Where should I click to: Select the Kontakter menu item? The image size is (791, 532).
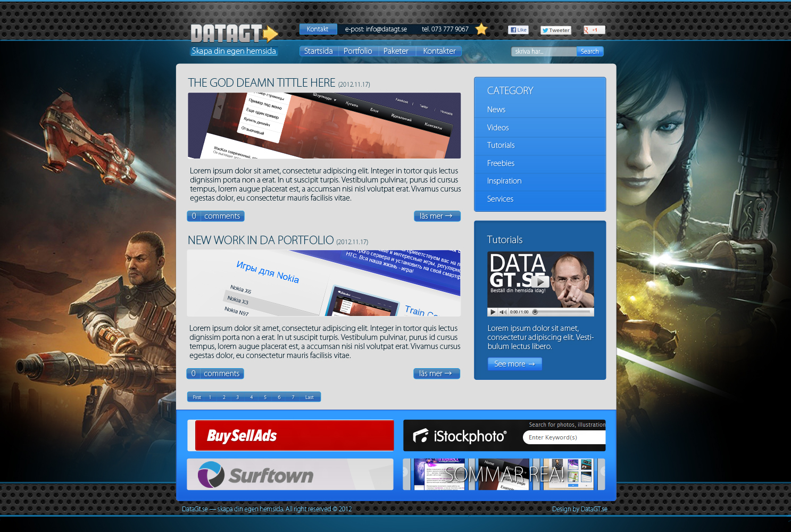(439, 51)
